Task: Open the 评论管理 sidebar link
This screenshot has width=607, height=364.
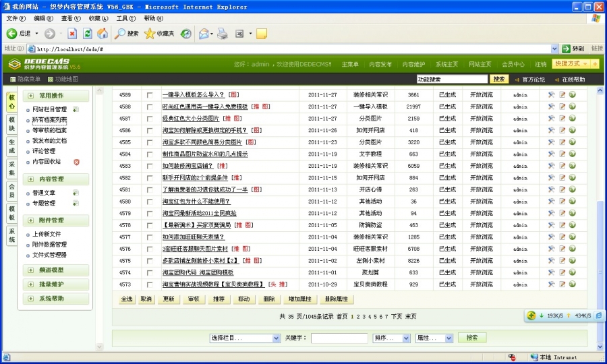Action: (x=44, y=151)
